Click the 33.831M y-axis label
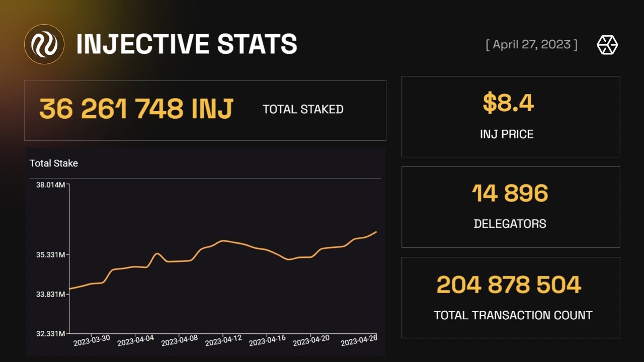644x362 pixels. tap(50, 294)
